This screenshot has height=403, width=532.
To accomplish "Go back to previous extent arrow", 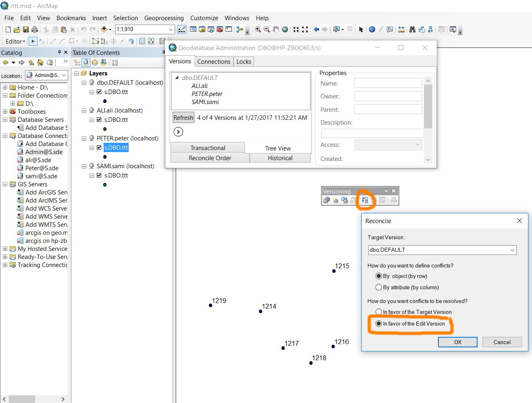I will click(x=316, y=29).
